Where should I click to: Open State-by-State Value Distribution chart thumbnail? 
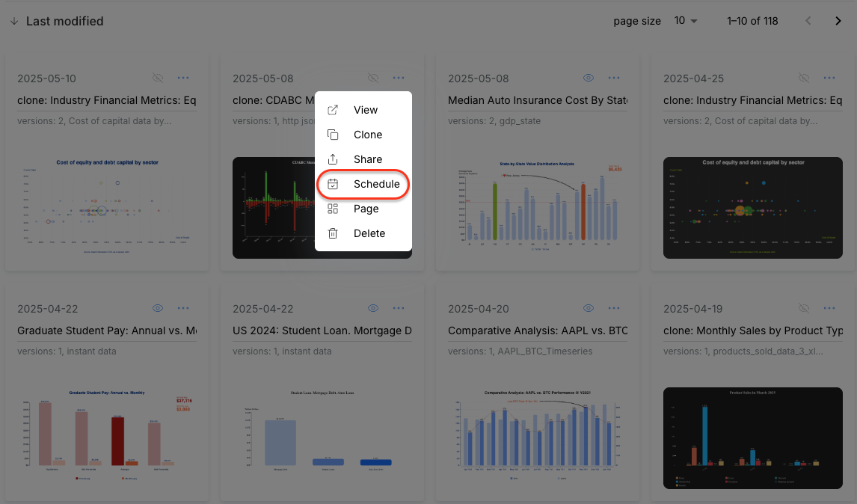[538, 208]
